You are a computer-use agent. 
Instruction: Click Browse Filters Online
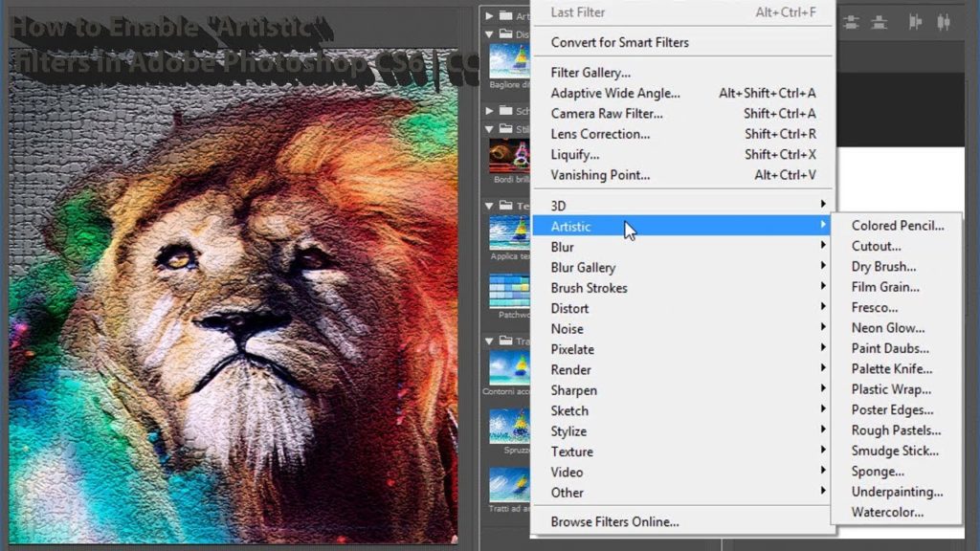coord(682,521)
